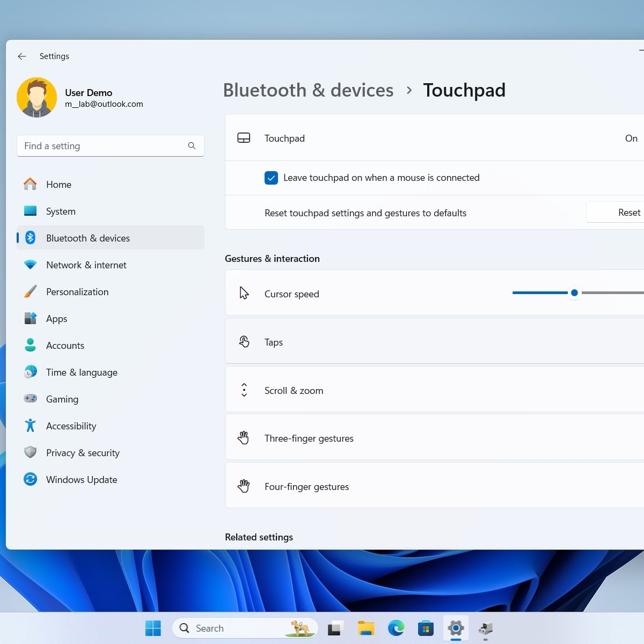Click the Cursor speed slider handle
644x644 pixels.
pos(574,293)
